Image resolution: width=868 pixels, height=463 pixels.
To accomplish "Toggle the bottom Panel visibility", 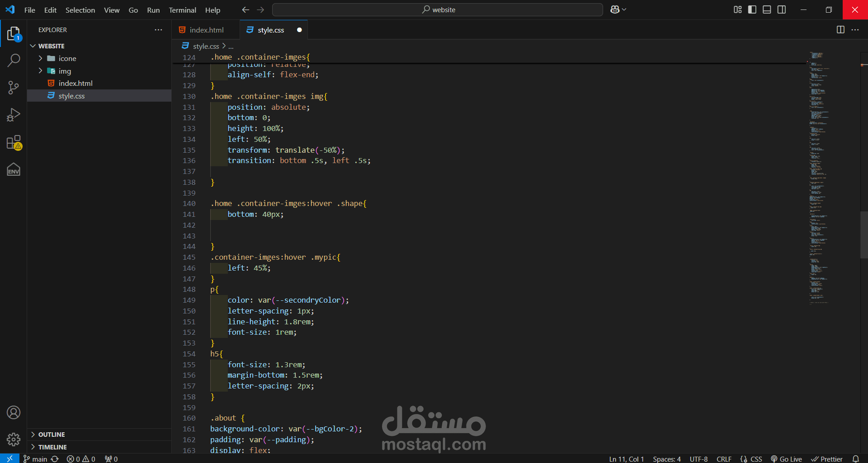I will (x=767, y=9).
